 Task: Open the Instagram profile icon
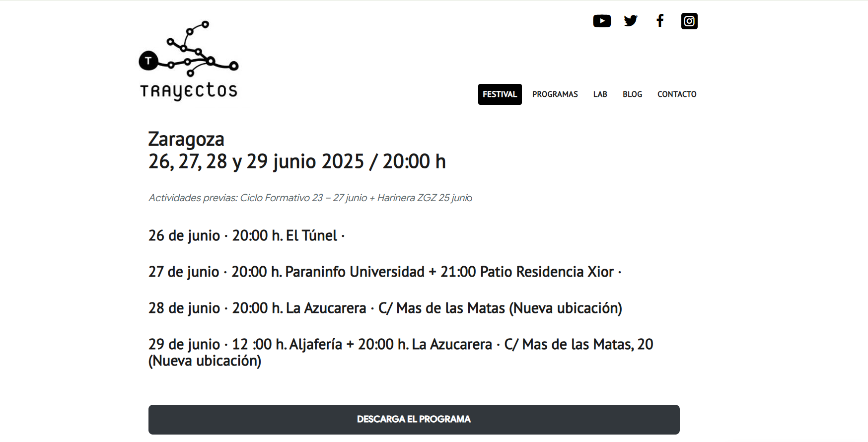point(689,21)
